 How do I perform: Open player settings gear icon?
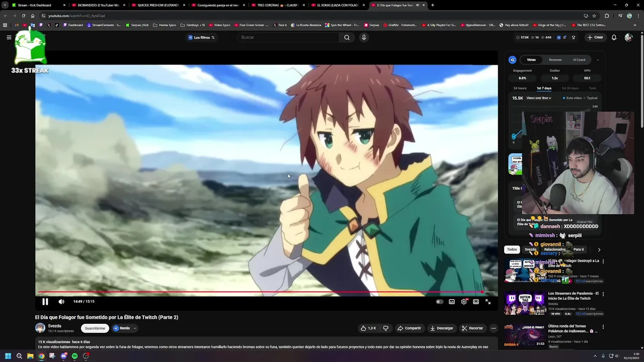(x=464, y=302)
